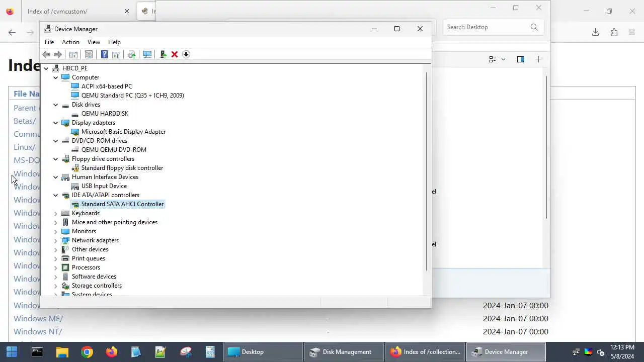Screen dimensions: 644x362
Task: Open Linux/ link in Firefox page
Action: (24, 147)
